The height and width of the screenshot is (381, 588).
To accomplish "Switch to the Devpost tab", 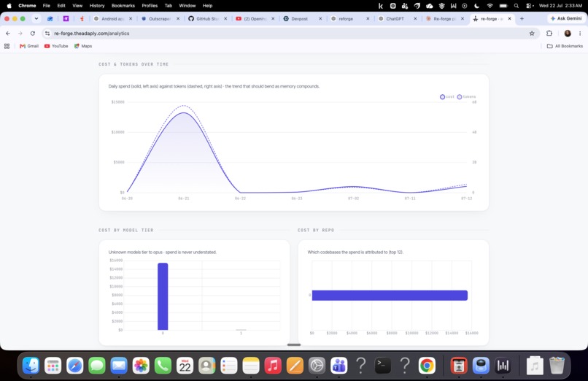I will pyautogui.click(x=302, y=18).
